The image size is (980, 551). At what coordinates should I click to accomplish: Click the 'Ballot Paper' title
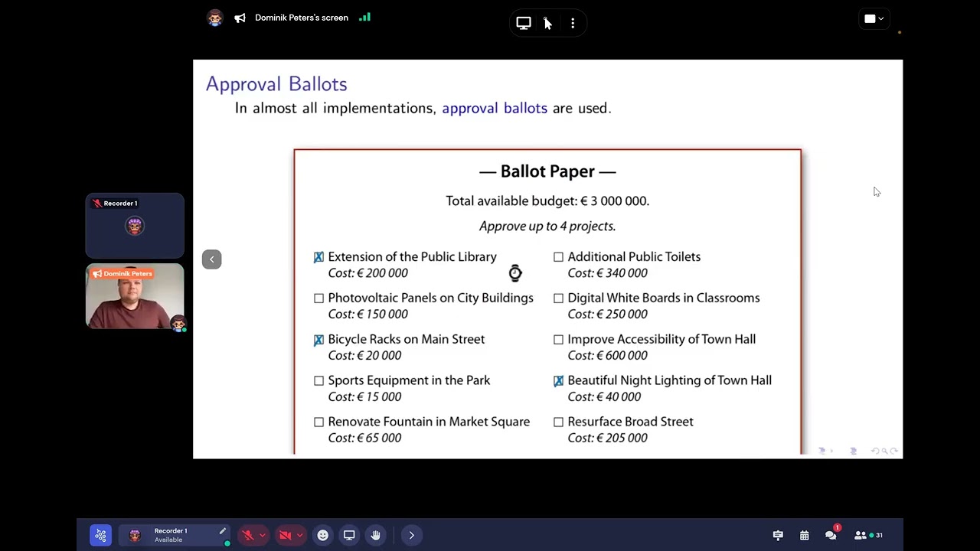click(x=547, y=171)
